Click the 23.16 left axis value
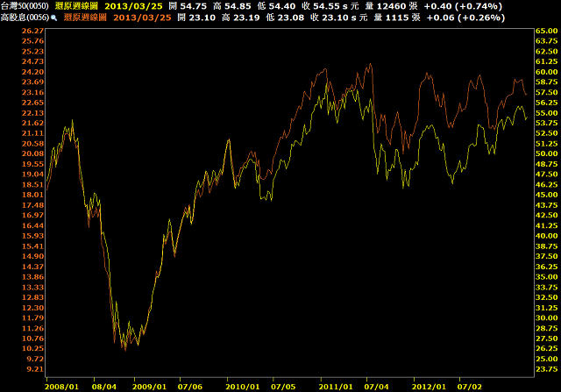The height and width of the screenshot is (392, 561). pyautogui.click(x=33, y=92)
